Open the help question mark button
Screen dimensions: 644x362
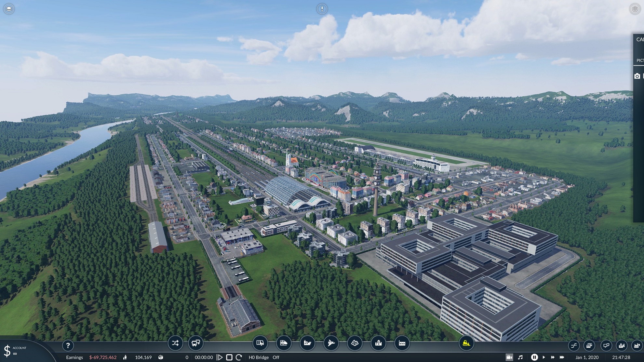[68, 345]
